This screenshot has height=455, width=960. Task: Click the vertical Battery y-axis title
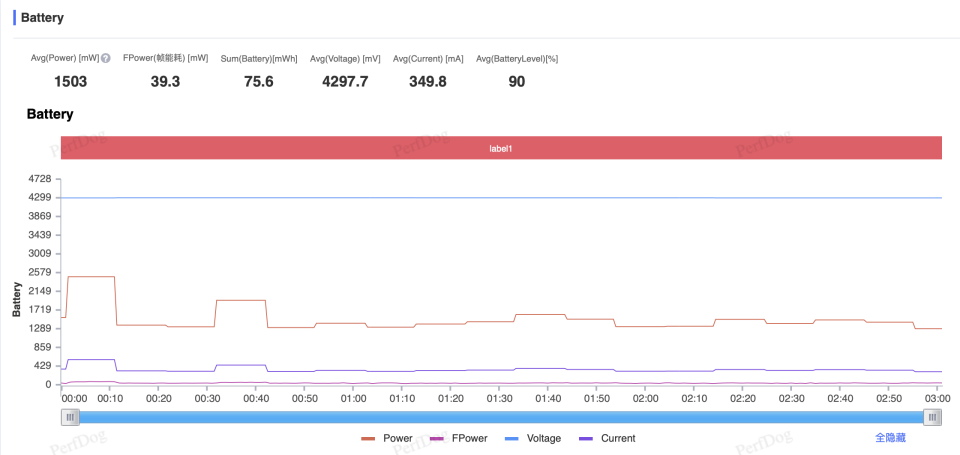pyautogui.click(x=17, y=299)
